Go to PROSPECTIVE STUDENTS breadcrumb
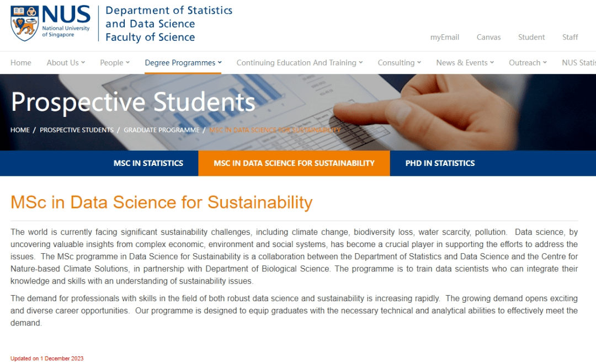 coord(77,130)
